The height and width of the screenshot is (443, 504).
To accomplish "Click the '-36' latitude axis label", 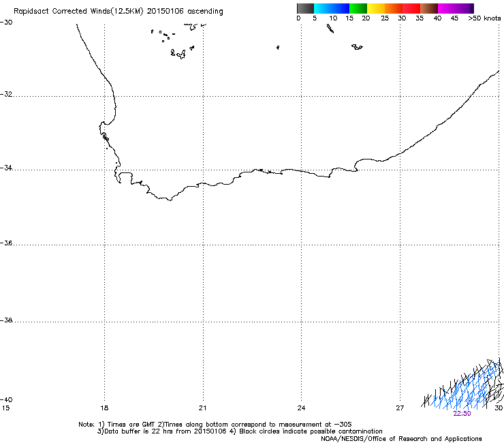I will pos(6,243).
